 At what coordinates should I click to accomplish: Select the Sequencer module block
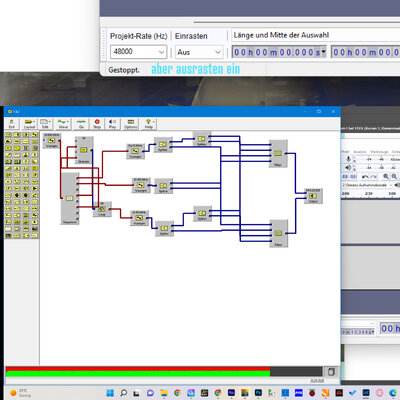point(70,199)
